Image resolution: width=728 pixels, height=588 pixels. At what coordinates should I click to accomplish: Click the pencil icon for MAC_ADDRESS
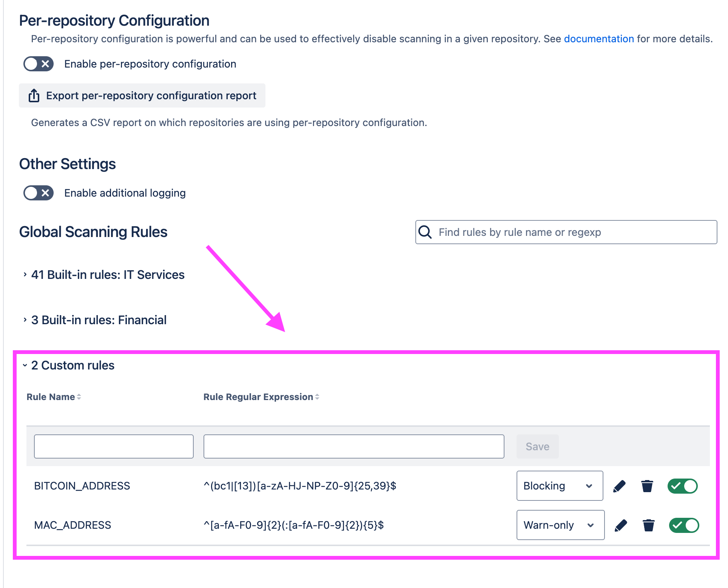point(621,525)
